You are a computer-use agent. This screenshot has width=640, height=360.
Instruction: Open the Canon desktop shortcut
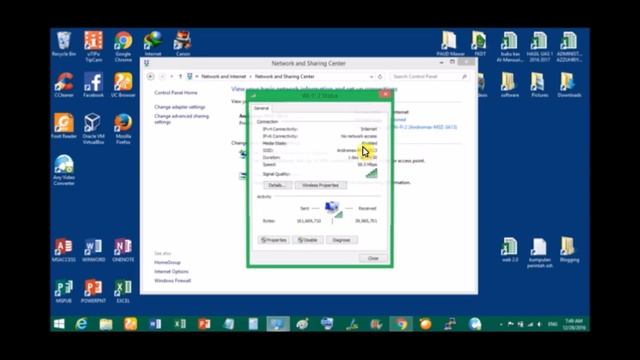point(182,43)
